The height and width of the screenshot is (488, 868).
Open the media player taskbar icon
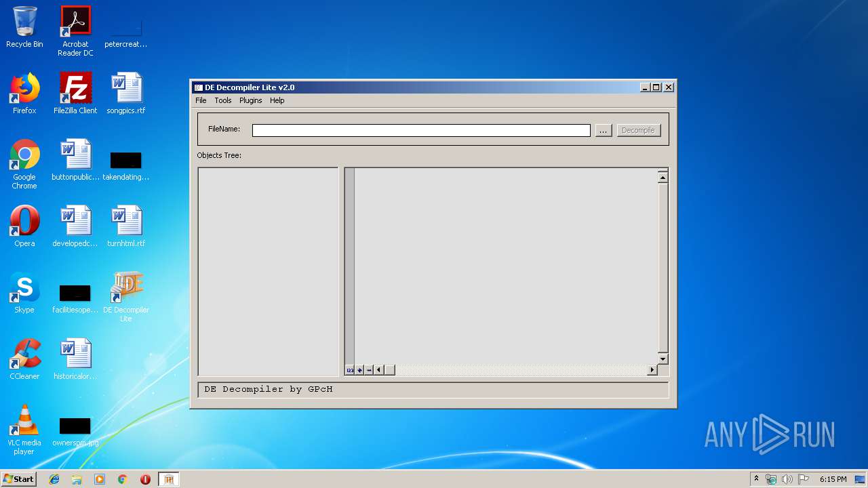pyautogui.click(x=100, y=479)
